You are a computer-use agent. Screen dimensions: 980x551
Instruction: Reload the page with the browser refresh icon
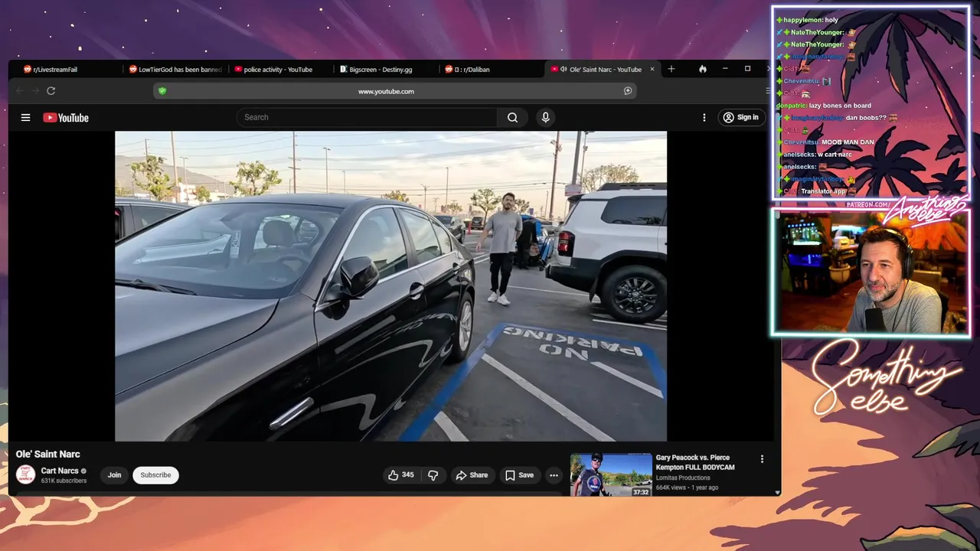(x=51, y=91)
